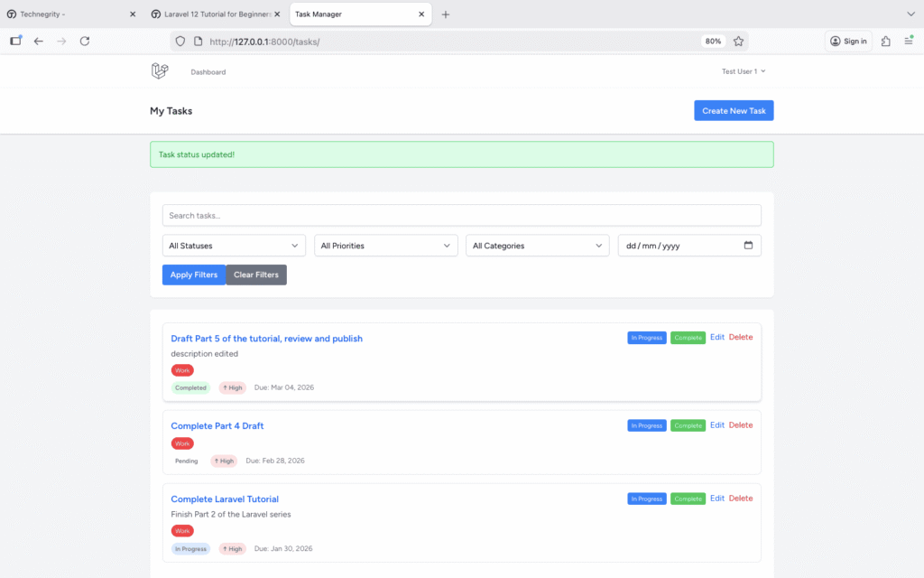The image size is (924, 578).
Task: Click the browser back arrow
Action: pos(38,42)
